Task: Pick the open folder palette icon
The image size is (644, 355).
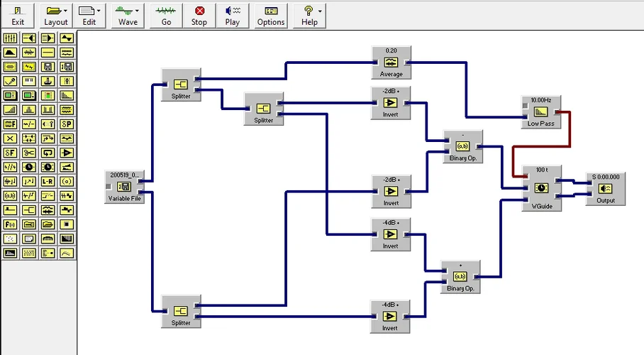Action: pos(48,224)
